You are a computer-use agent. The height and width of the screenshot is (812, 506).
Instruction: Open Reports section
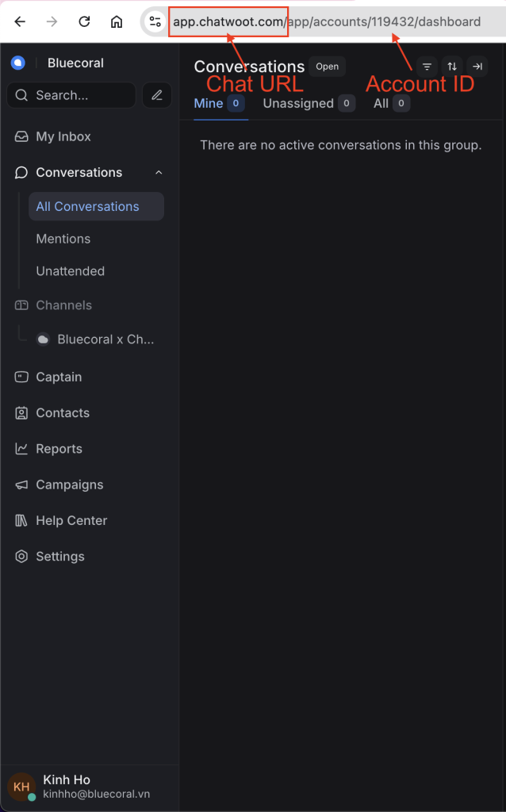[59, 449]
